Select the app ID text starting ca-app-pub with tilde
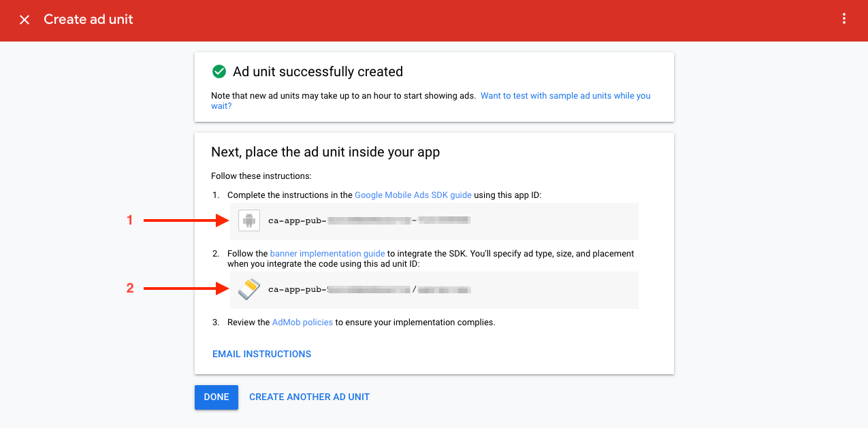 (370, 220)
